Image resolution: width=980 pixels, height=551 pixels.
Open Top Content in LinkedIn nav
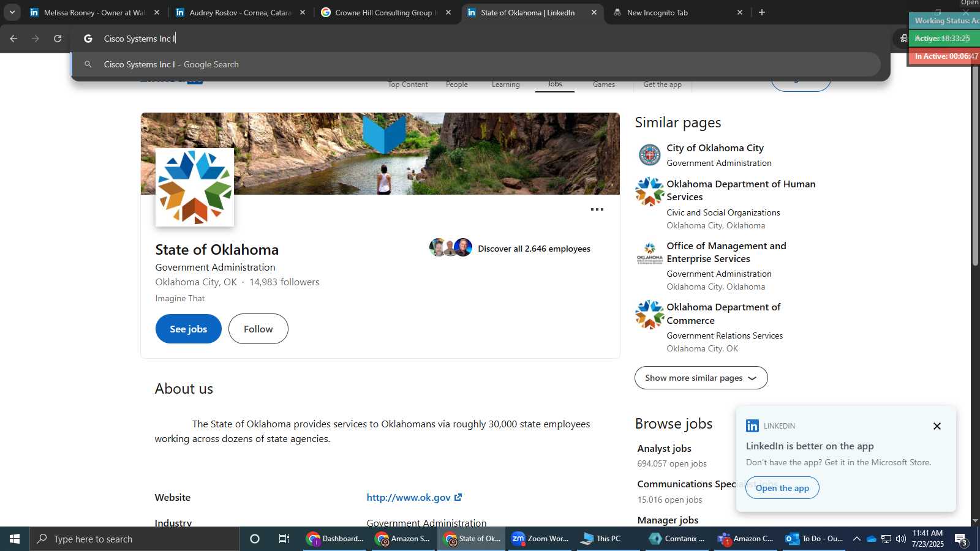pyautogui.click(x=408, y=84)
